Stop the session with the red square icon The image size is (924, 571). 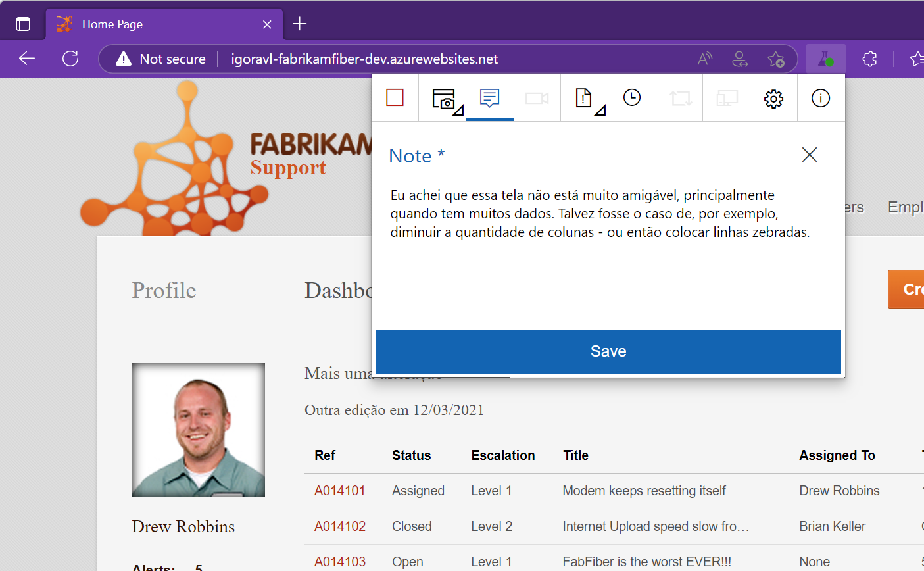395,97
